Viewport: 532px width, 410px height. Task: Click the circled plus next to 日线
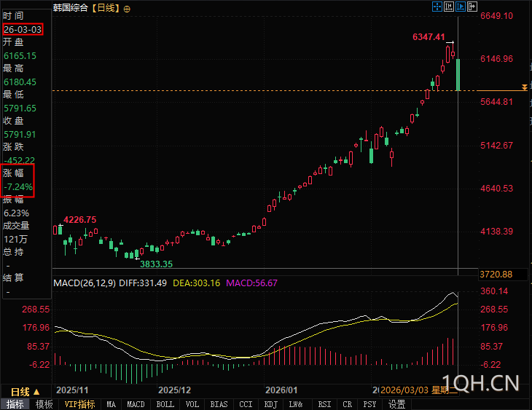click(127, 9)
